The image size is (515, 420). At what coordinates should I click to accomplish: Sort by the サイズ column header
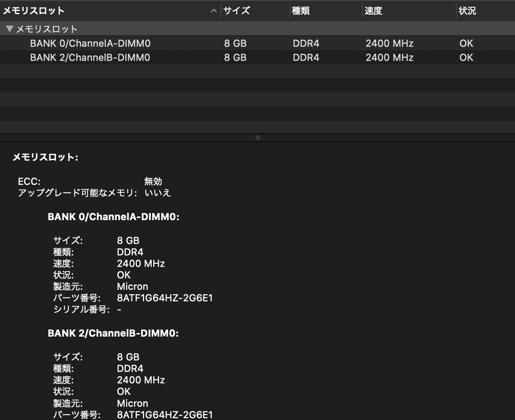[x=255, y=11]
